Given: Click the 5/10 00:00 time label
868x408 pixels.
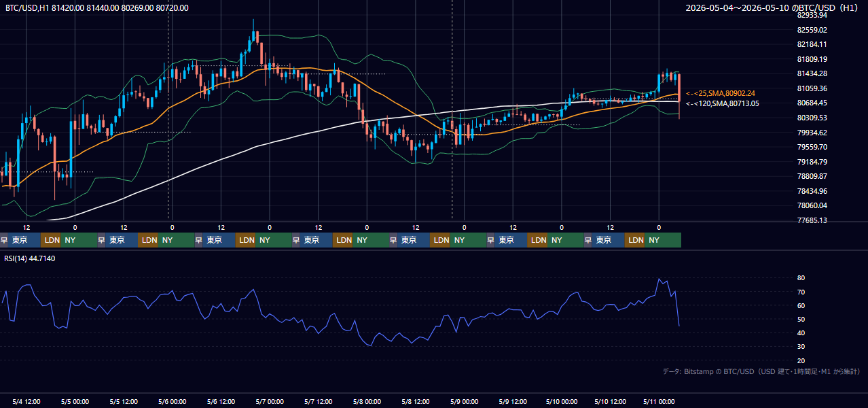Looking at the screenshot, I should pos(562,402).
